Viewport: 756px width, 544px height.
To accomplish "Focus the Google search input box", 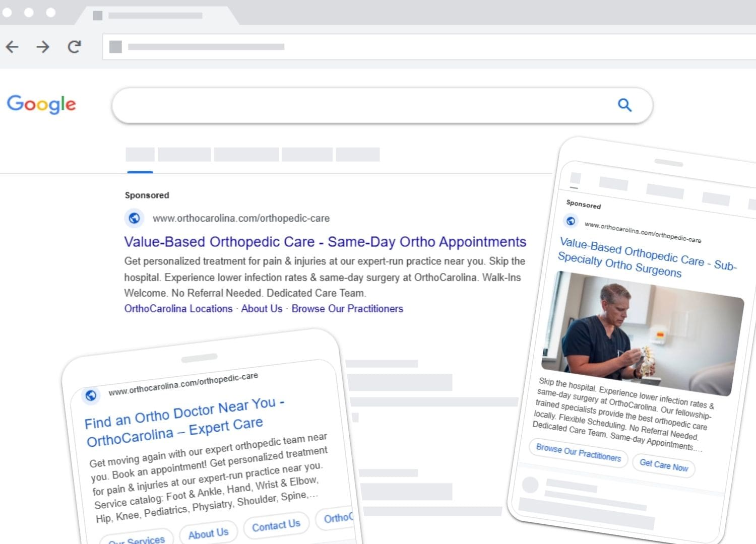I will point(363,105).
